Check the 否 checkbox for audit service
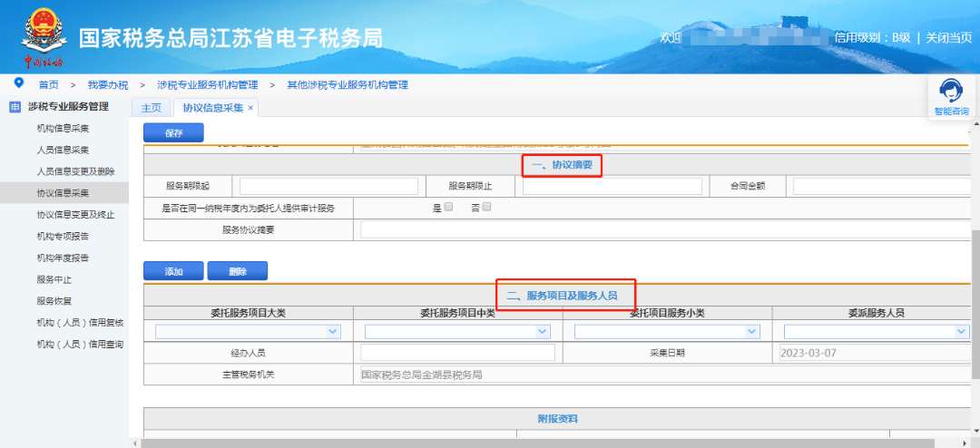980x448 pixels. tap(487, 208)
